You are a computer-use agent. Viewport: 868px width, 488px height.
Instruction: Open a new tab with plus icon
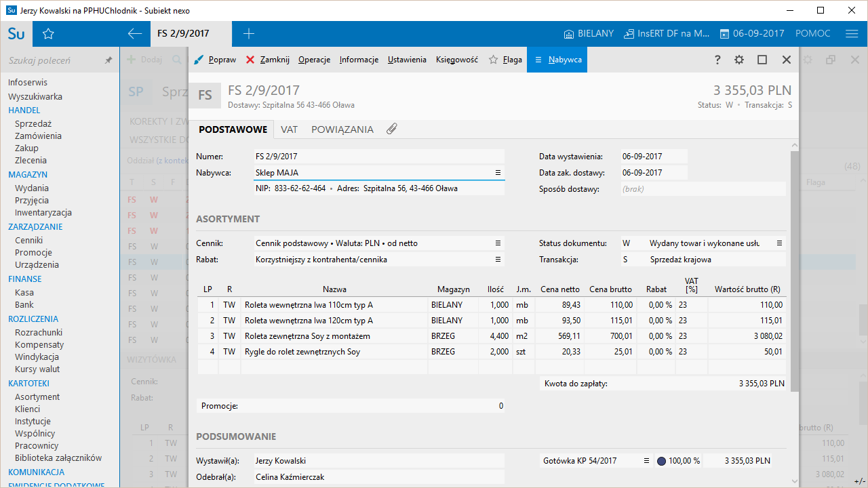(x=249, y=34)
